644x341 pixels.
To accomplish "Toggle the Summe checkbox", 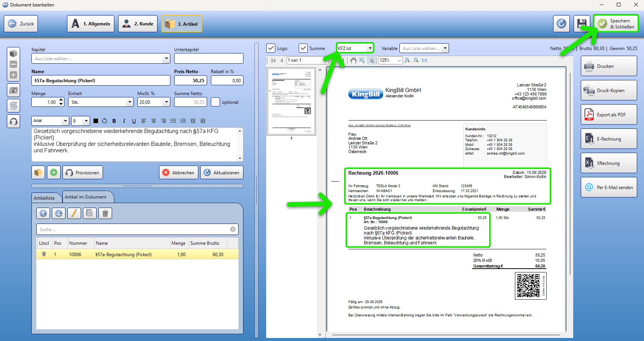I will click(x=303, y=48).
